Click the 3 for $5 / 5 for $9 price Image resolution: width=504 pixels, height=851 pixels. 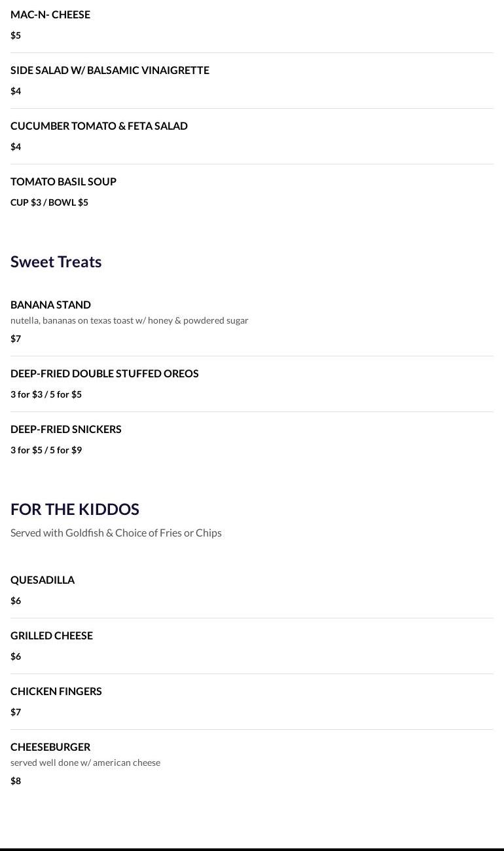click(x=46, y=450)
